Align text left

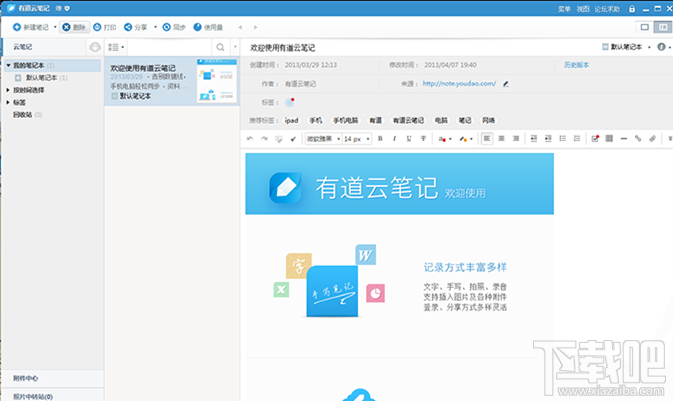pos(487,139)
